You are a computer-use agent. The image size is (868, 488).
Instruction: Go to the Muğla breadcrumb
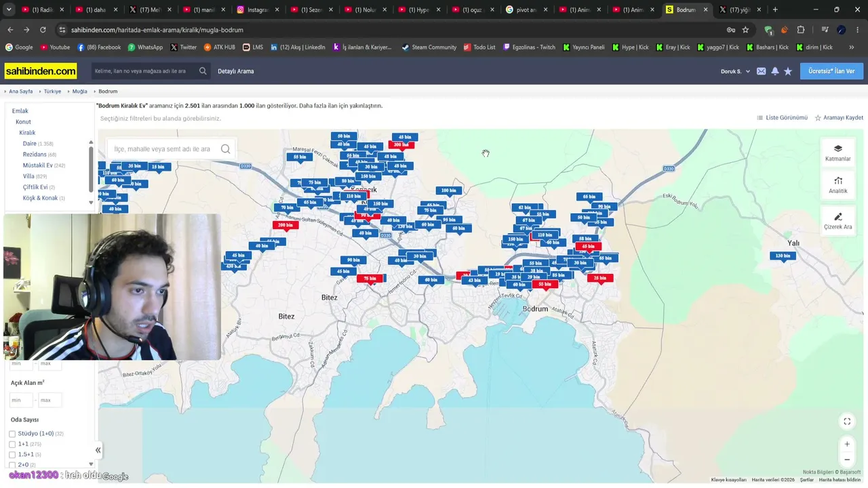click(x=80, y=91)
